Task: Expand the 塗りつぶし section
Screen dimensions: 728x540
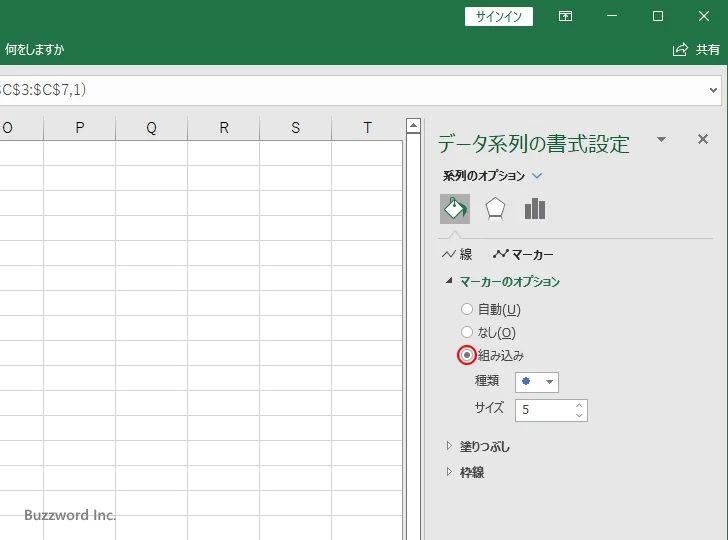Action: click(x=449, y=446)
